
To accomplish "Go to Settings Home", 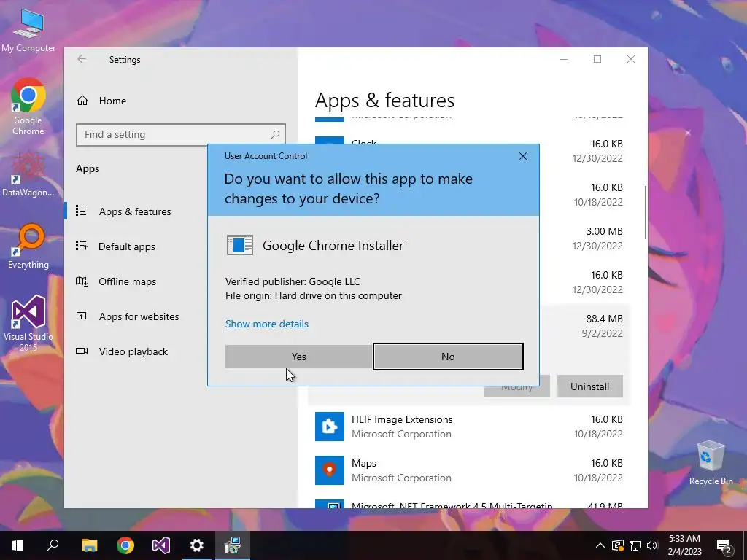I will click(101, 101).
